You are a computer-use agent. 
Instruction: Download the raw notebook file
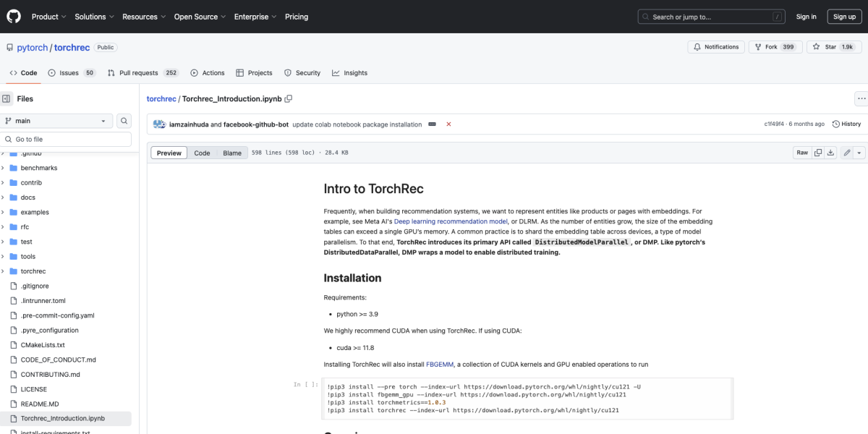point(831,153)
